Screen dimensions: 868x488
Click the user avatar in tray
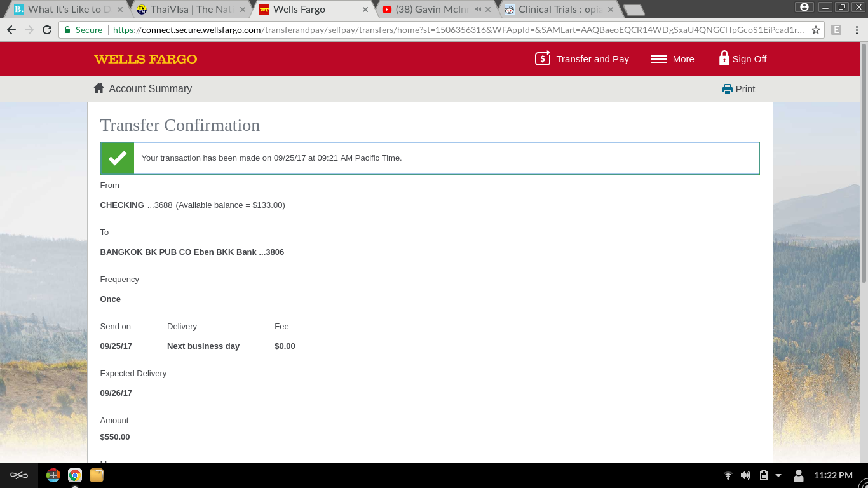click(799, 475)
